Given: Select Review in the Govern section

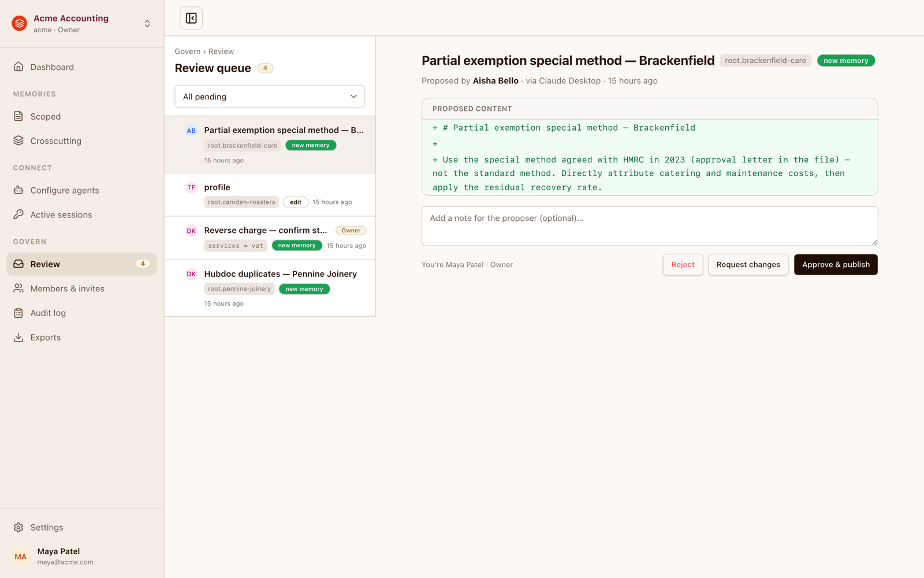Looking at the screenshot, I should coord(82,264).
